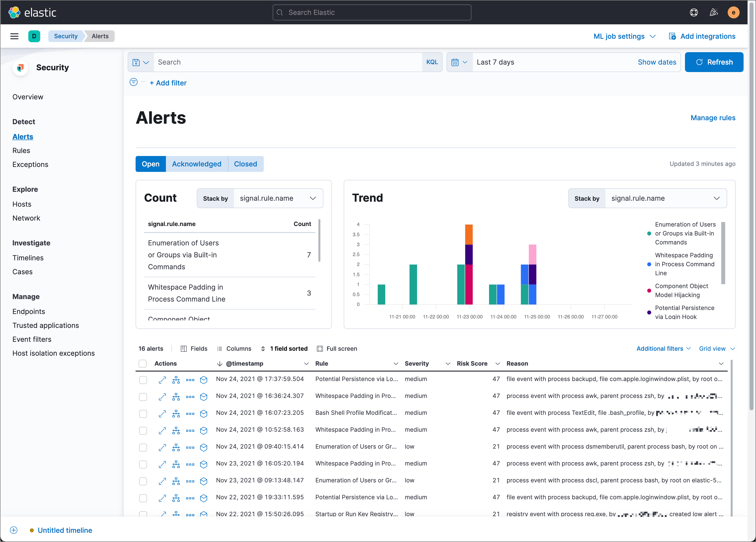Click Manage rules link top right

tap(713, 118)
